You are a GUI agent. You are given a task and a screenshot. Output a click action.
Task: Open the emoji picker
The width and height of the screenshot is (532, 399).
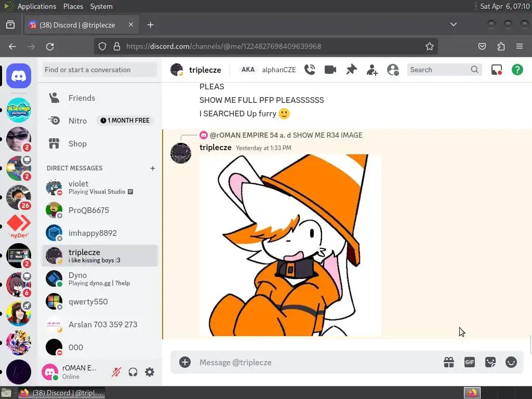pyautogui.click(x=511, y=362)
